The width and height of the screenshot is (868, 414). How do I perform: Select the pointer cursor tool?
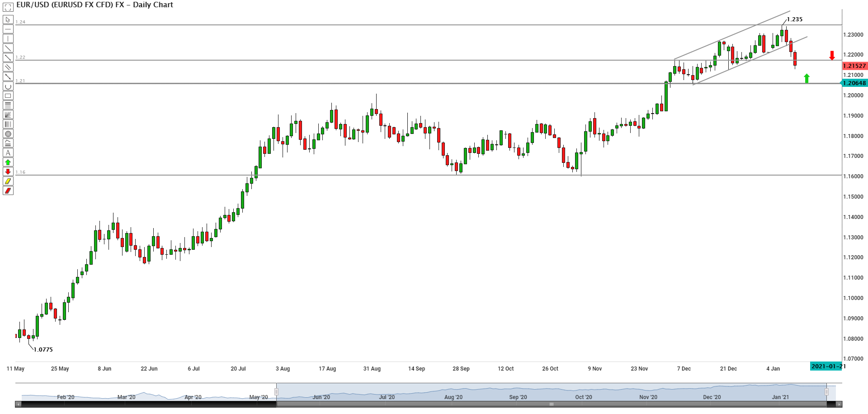[8, 20]
